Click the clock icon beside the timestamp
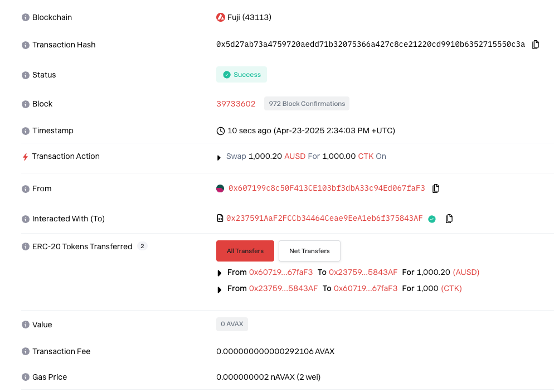The width and height of the screenshot is (554, 392). coord(220,130)
